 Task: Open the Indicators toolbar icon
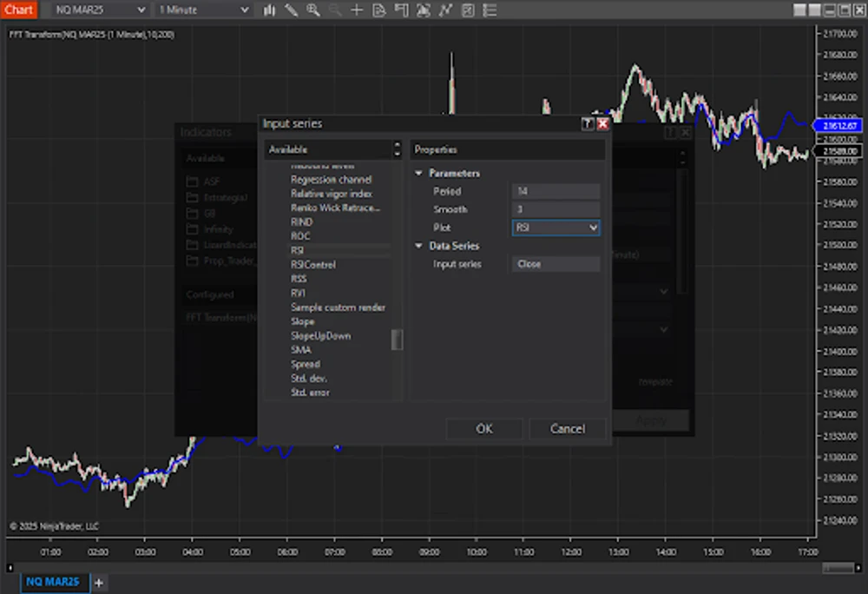(x=424, y=10)
